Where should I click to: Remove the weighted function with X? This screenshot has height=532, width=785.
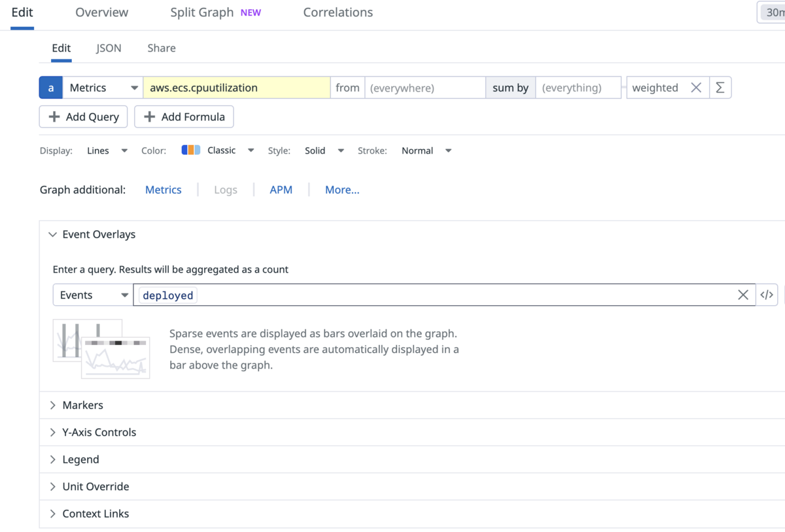[x=696, y=88]
